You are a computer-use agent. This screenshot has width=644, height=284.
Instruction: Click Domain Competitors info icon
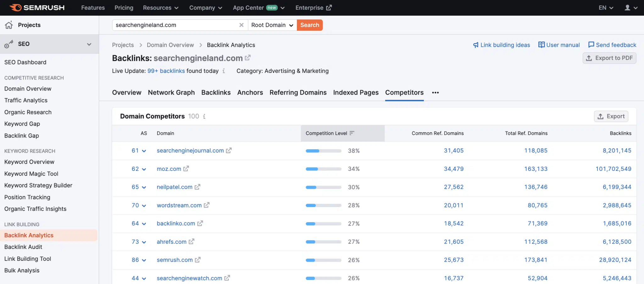pyautogui.click(x=204, y=116)
